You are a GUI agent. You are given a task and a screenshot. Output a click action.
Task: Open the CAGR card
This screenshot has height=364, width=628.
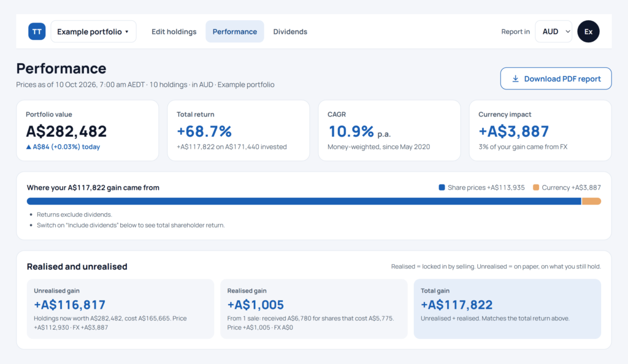tap(389, 131)
